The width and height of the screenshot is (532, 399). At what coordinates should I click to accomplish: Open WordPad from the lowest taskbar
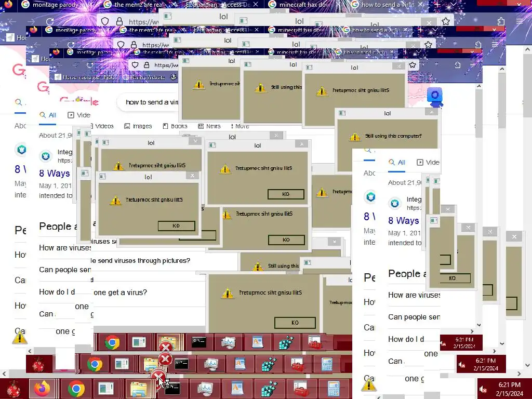click(x=237, y=389)
